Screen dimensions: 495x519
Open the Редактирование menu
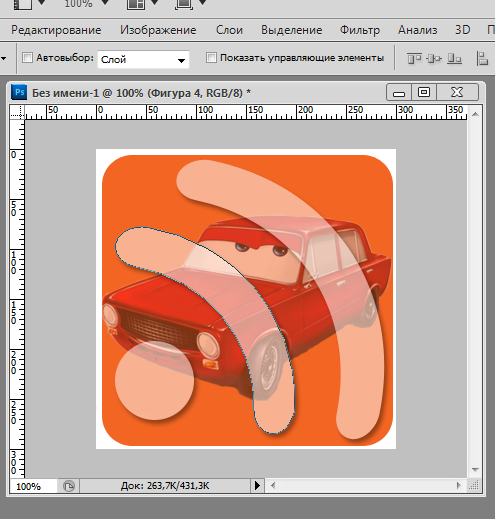coord(56,30)
